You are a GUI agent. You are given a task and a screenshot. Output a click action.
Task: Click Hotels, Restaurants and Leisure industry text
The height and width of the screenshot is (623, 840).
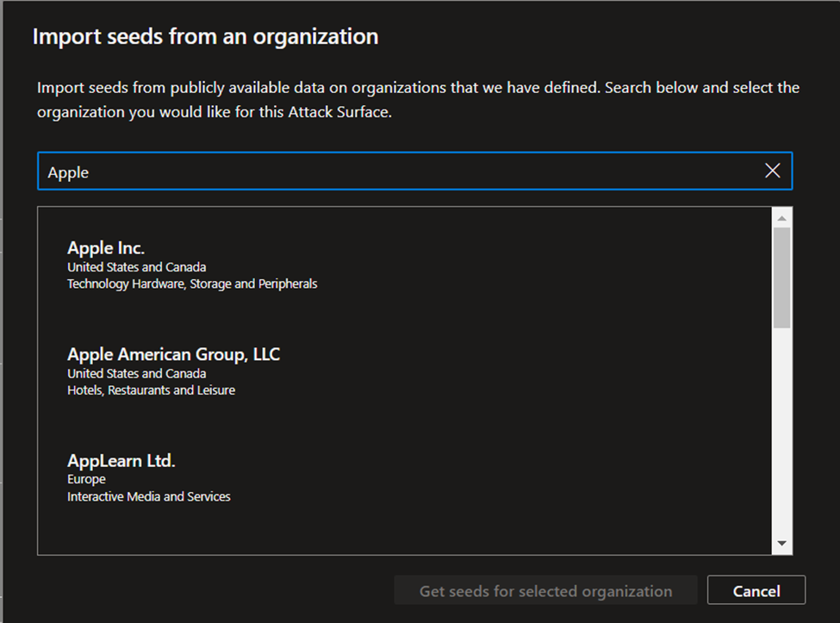[x=151, y=390]
